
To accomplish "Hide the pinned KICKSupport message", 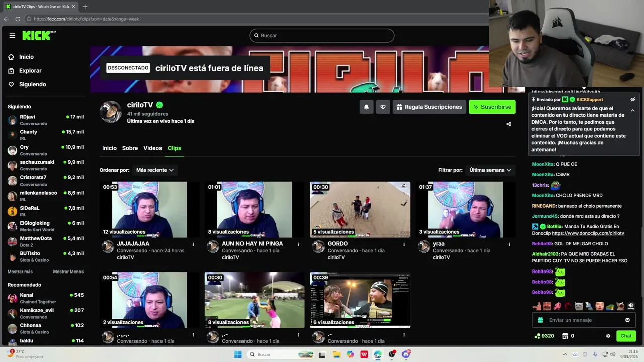I will pyautogui.click(x=632, y=100).
